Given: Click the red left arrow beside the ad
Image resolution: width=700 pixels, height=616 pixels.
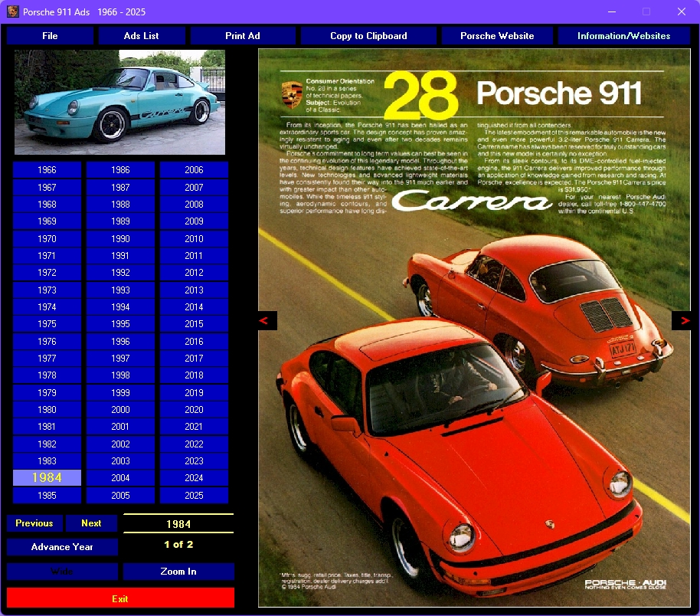Looking at the screenshot, I should (267, 320).
